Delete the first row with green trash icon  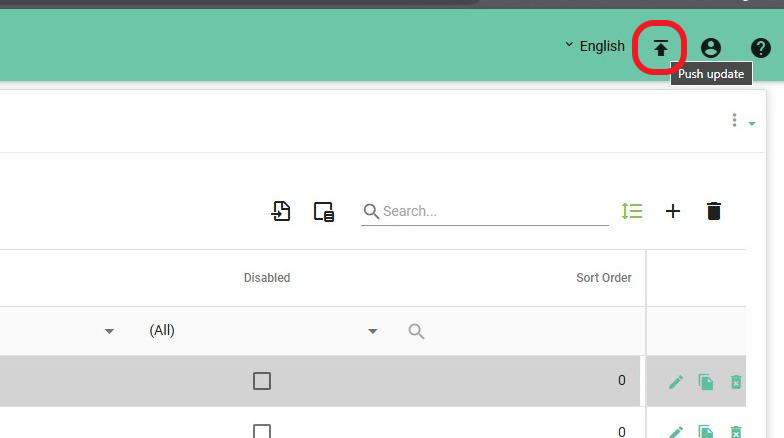coord(736,381)
